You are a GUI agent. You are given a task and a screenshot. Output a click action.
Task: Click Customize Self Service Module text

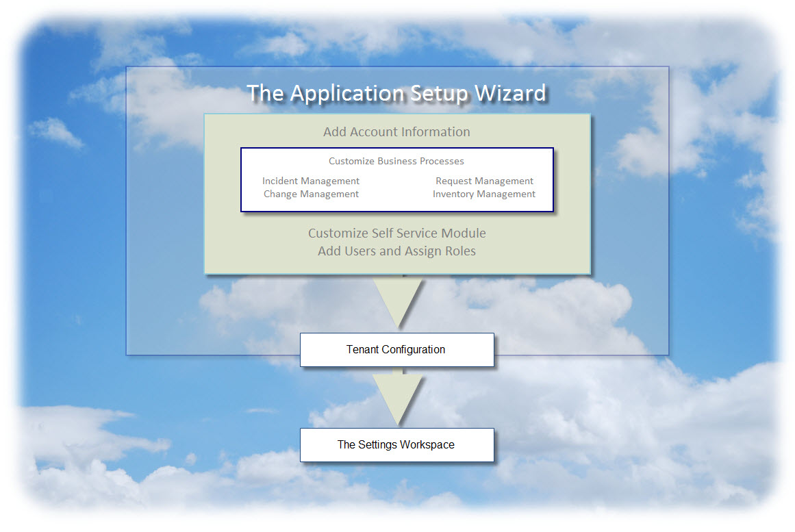click(x=397, y=233)
